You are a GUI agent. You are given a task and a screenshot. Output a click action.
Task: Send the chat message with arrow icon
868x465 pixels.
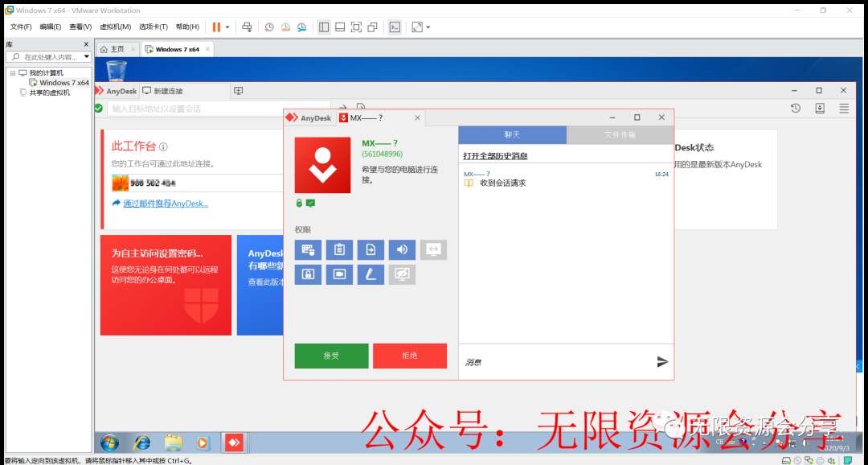coord(662,362)
